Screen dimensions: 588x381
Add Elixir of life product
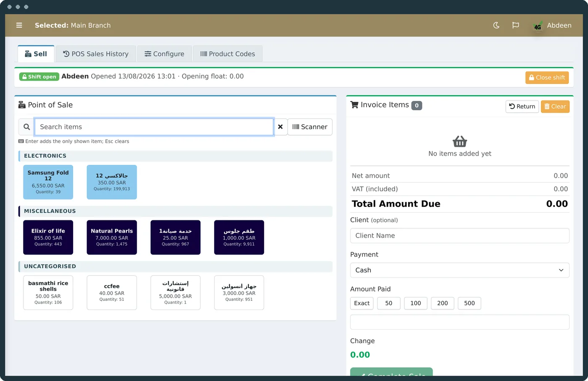(48, 237)
